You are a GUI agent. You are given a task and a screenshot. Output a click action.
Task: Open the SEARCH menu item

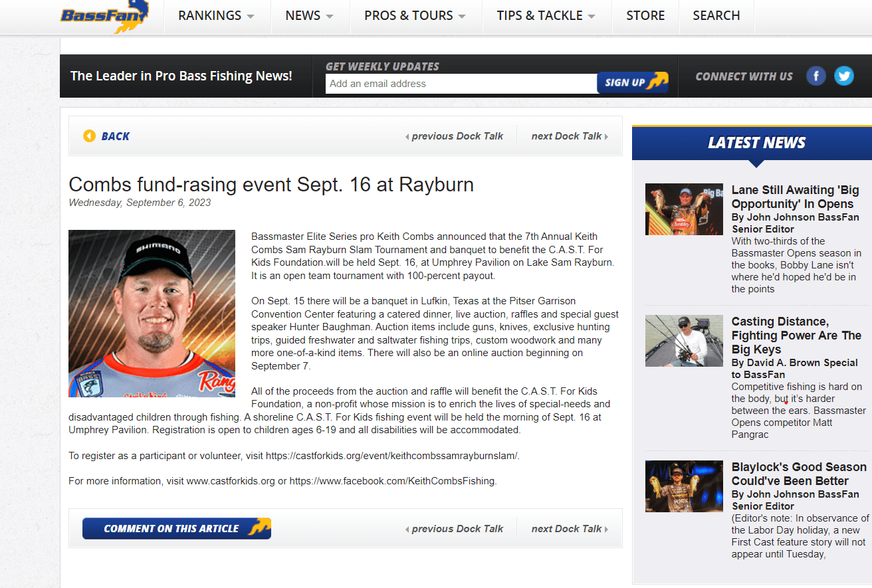[716, 16]
